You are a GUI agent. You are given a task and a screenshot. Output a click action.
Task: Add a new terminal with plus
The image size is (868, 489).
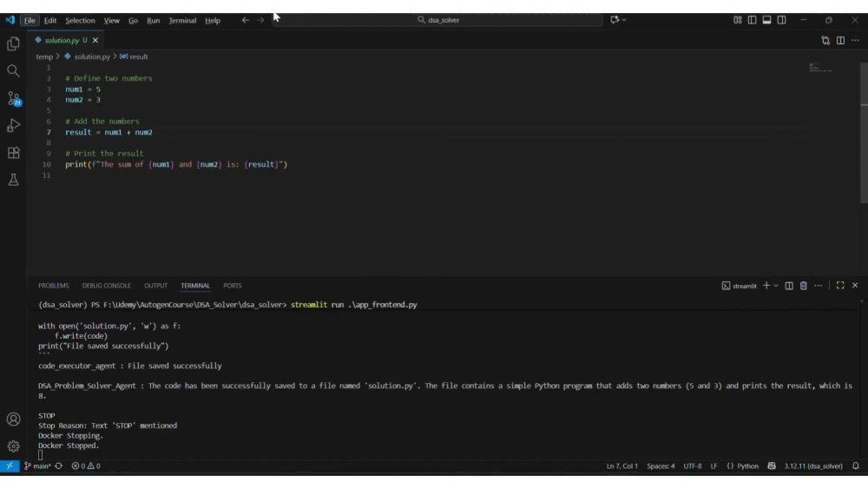[x=766, y=286]
